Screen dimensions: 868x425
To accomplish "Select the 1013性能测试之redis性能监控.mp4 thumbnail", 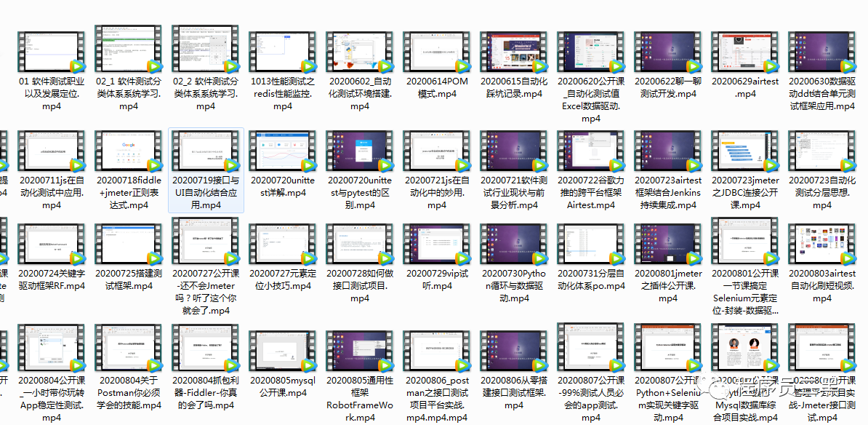I will [283, 52].
